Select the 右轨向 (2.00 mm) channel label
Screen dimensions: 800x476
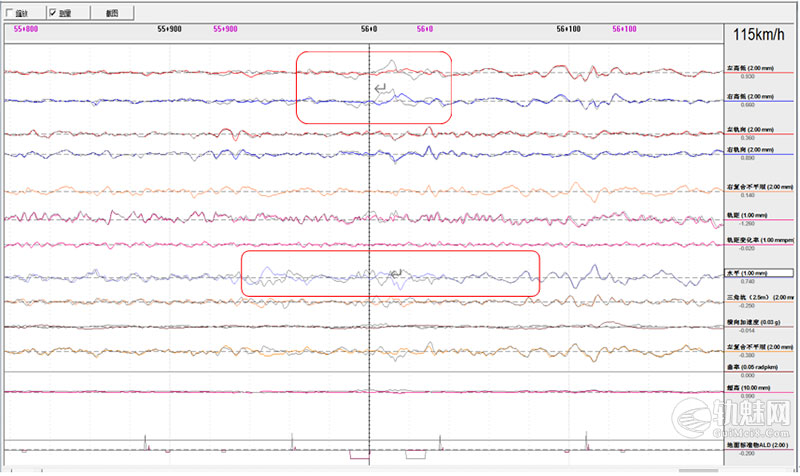tap(750, 149)
